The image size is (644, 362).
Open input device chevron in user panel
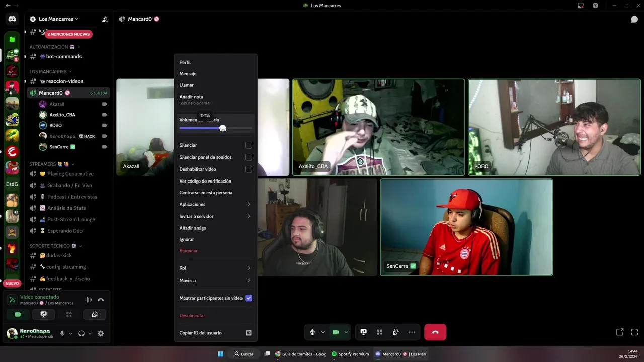[x=70, y=333]
